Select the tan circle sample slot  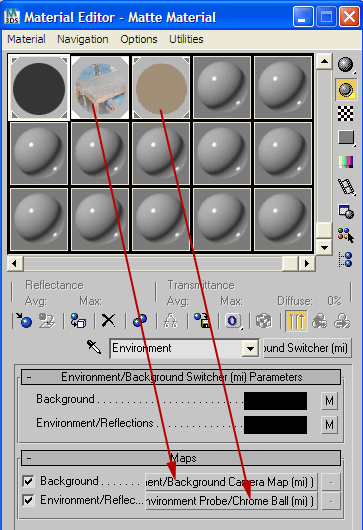point(161,88)
